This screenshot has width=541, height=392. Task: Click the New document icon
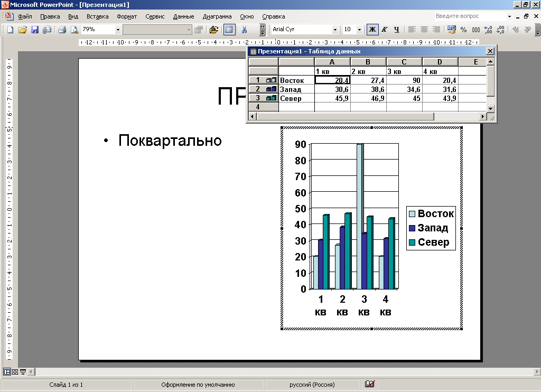tap(10, 30)
